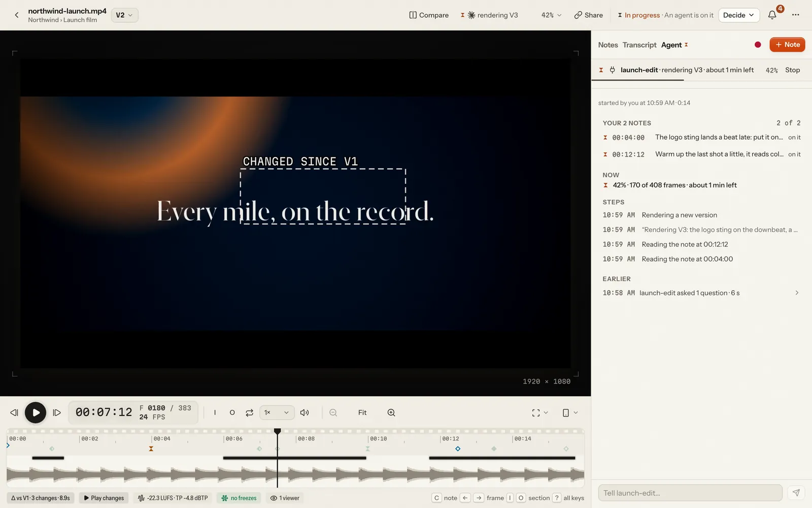
Task: Open the fullscreen options dropdown
Action: [540, 412]
